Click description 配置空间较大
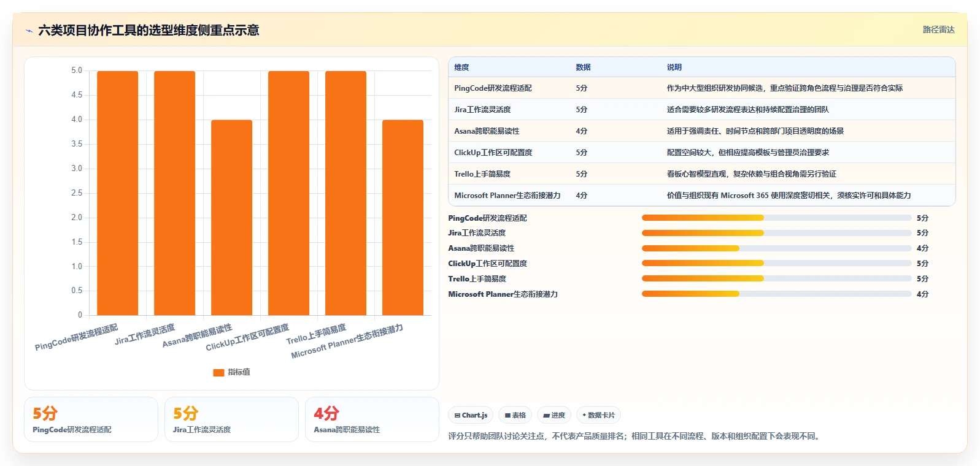Image resolution: width=980 pixels, height=466 pixels. (x=748, y=153)
